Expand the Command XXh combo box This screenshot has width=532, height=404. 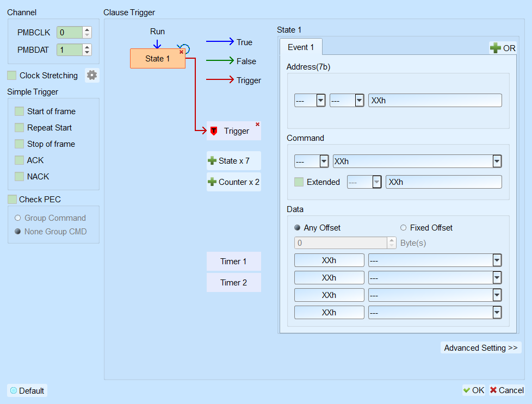(497, 161)
